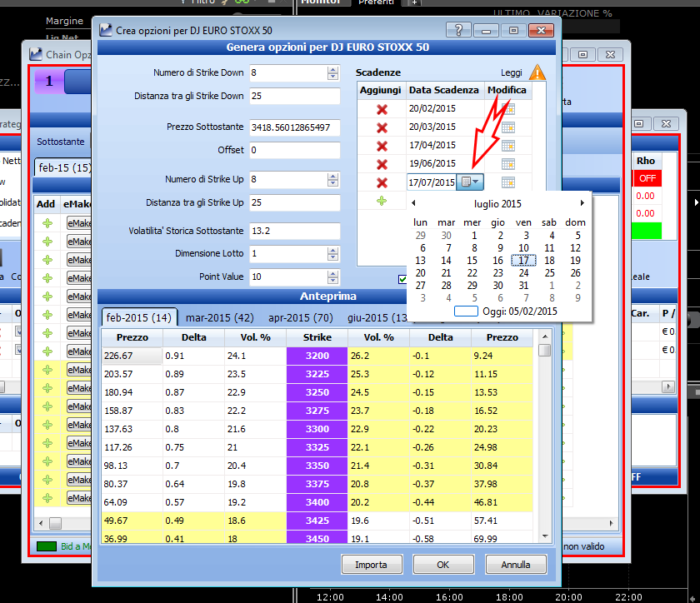Remove the 20/02/2015 expiry with red X
700x603 pixels.
(382, 109)
